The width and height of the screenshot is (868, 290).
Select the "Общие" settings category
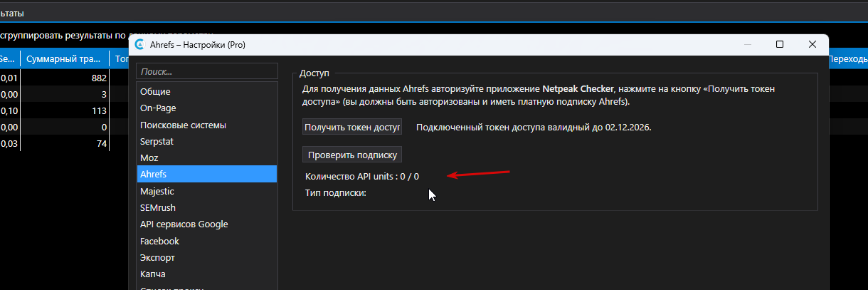[x=207, y=92]
